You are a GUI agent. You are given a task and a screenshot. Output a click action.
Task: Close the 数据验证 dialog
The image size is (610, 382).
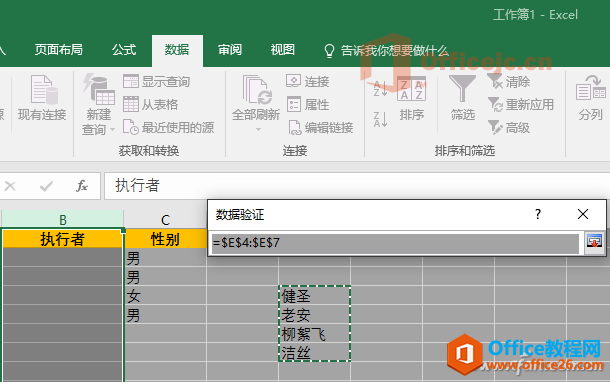tap(583, 214)
